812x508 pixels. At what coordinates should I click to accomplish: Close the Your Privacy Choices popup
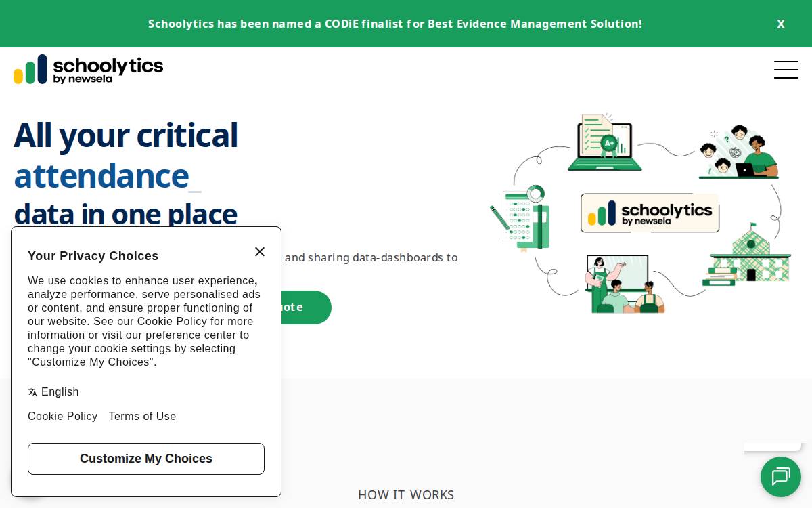pyautogui.click(x=260, y=251)
